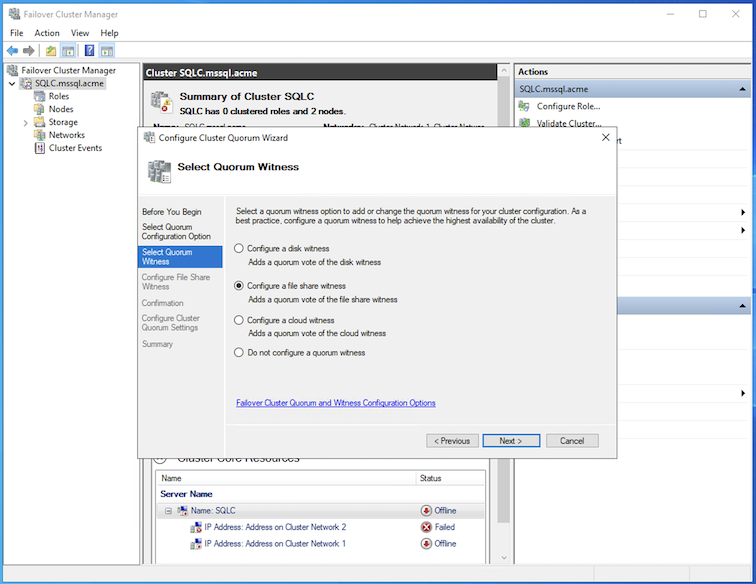
Task: Click center pane vertical scrollbar down arrow
Action: pyautogui.click(x=504, y=557)
